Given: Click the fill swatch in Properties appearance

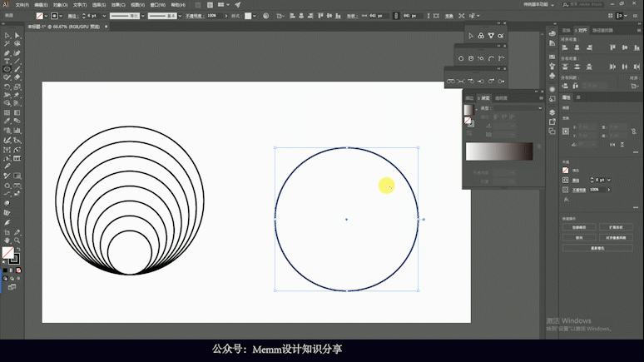Looking at the screenshot, I should pyautogui.click(x=566, y=170).
